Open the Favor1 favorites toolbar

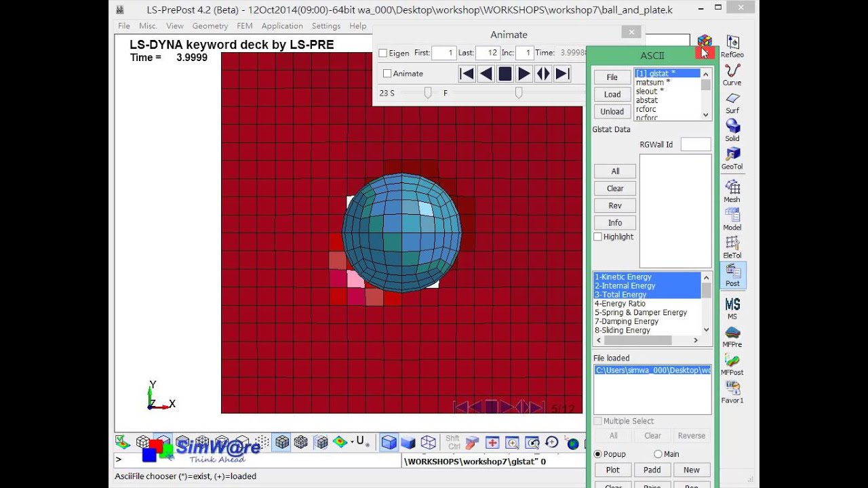[732, 392]
